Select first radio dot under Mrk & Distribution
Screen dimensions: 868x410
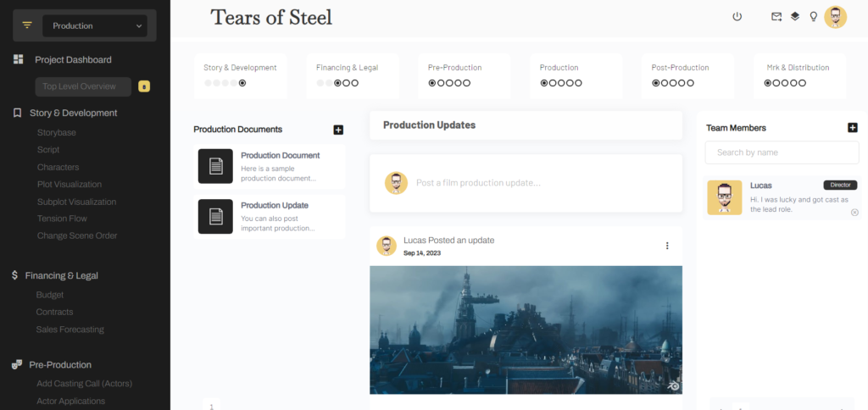pyautogui.click(x=768, y=83)
